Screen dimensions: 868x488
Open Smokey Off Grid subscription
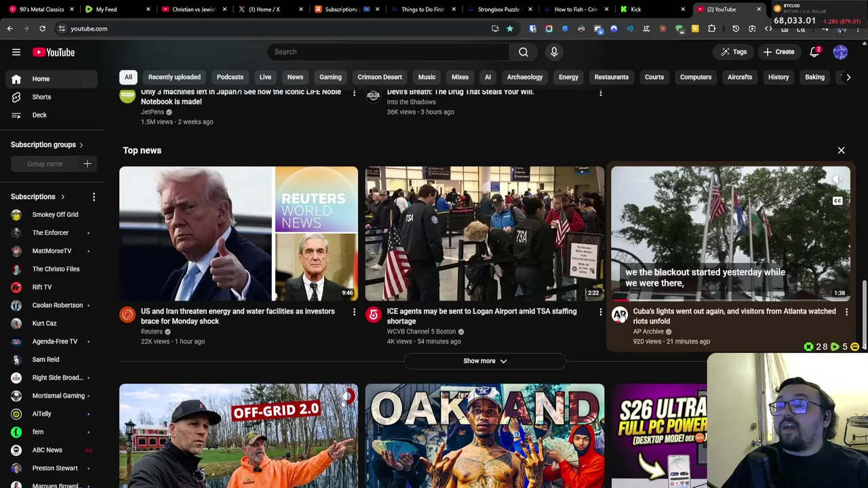click(x=55, y=215)
